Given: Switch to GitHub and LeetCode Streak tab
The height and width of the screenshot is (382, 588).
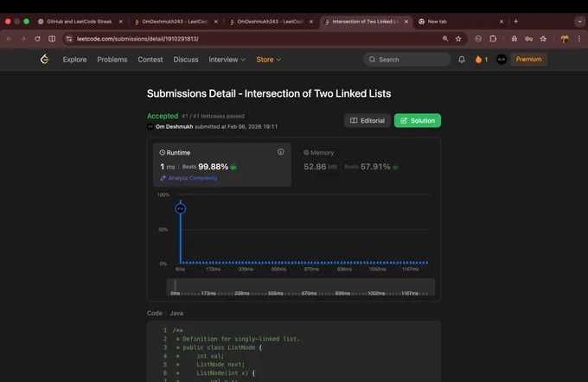Looking at the screenshot, I should point(79,22).
